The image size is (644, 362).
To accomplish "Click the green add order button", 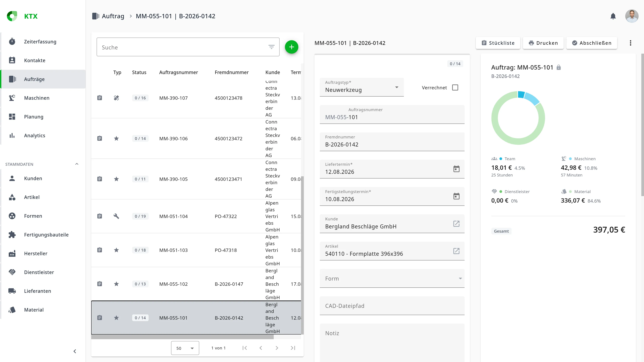I will [x=291, y=47].
